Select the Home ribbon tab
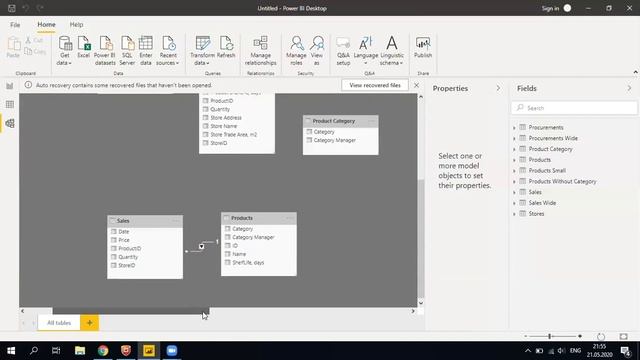640x360 pixels. [x=46, y=24]
